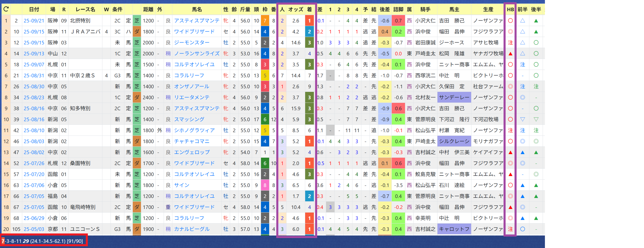Image resolution: width=644 pixels, height=248 pixels.
Task: Click jockey cell 西塚洸二
Action: (x=425, y=76)
